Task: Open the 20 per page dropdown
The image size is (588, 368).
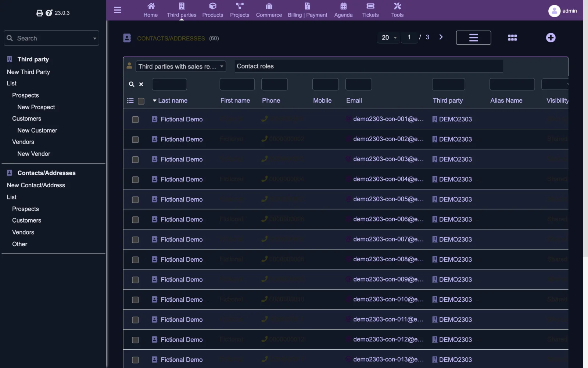Action: (389, 38)
